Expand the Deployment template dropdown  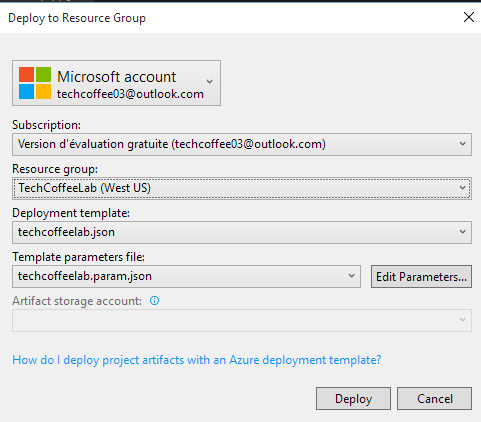tap(242, 232)
